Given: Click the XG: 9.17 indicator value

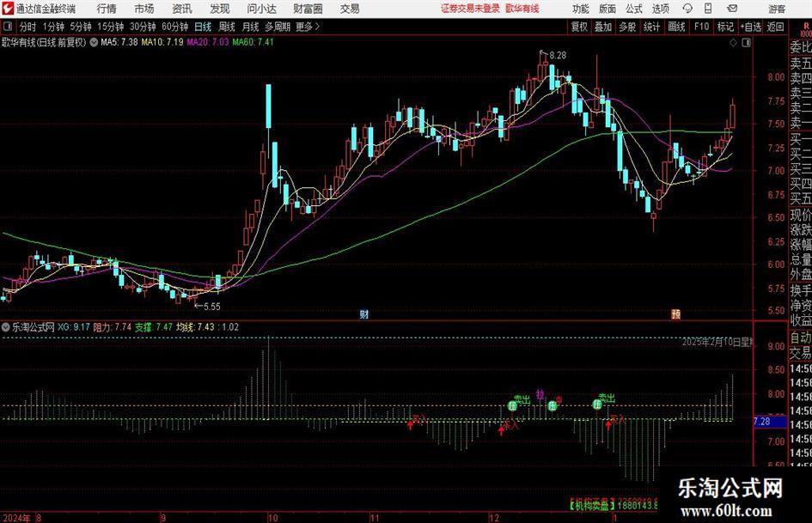Looking at the screenshot, I should click(x=74, y=327).
